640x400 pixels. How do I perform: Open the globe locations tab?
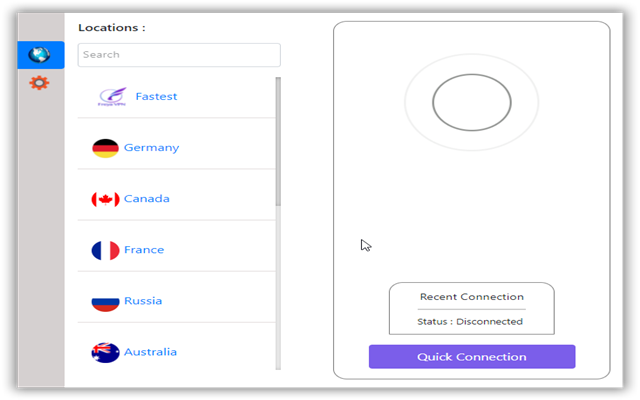pyautogui.click(x=40, y=55)
